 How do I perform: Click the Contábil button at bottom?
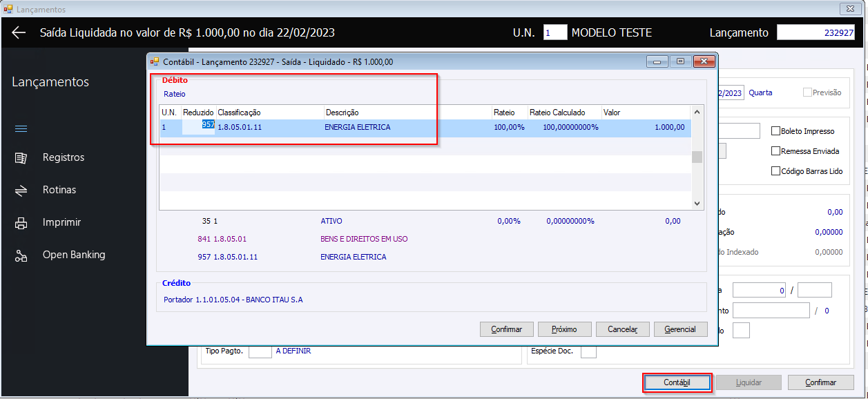click(677, 382)
